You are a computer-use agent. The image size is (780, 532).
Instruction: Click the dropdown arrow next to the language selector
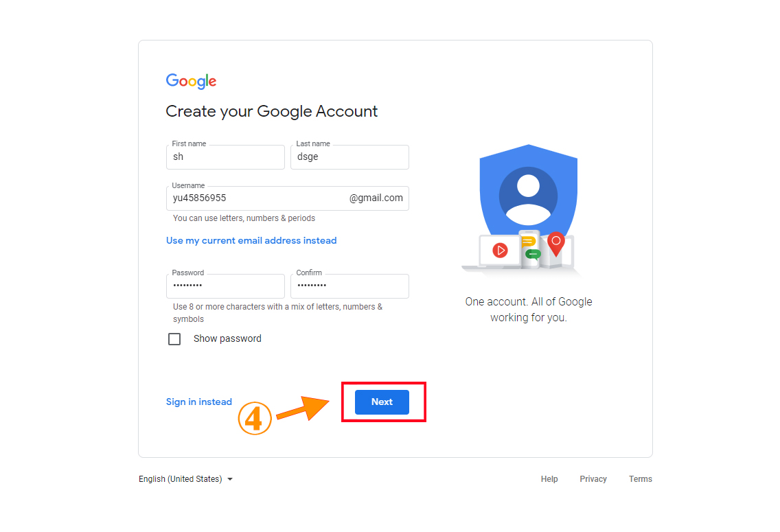click(x=231, y=478)
